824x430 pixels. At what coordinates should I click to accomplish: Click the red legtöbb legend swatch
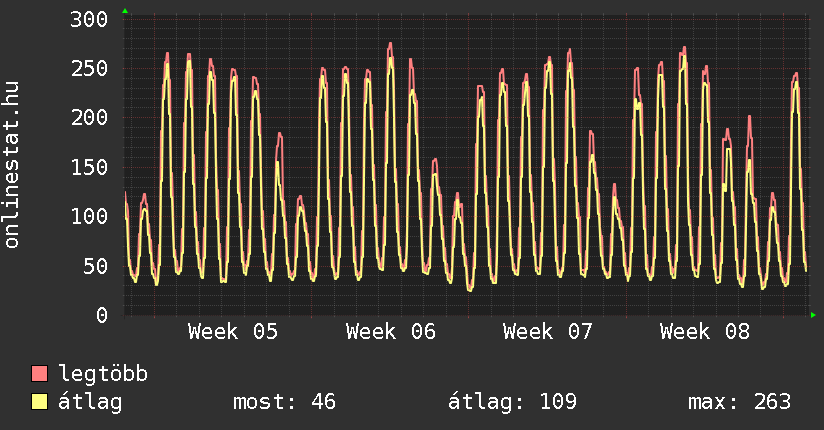point(39,374)
